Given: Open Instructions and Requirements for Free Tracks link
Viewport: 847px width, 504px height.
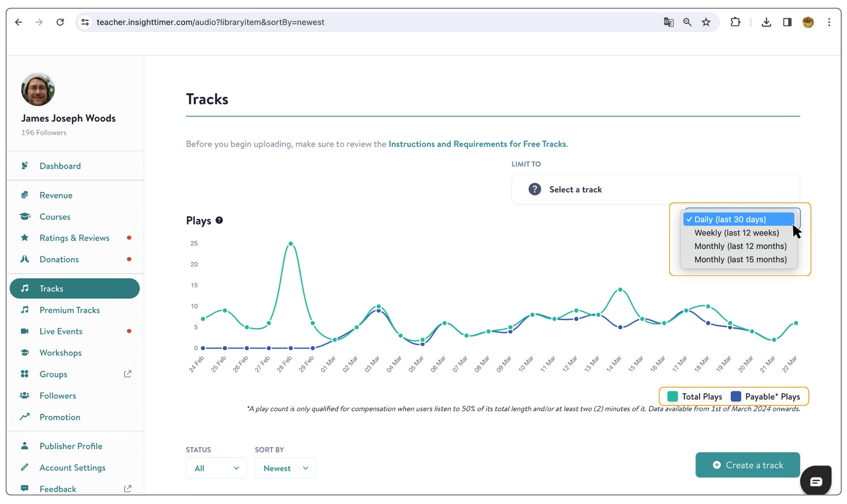Looking at the screenshot, I should tap(477, 144).
